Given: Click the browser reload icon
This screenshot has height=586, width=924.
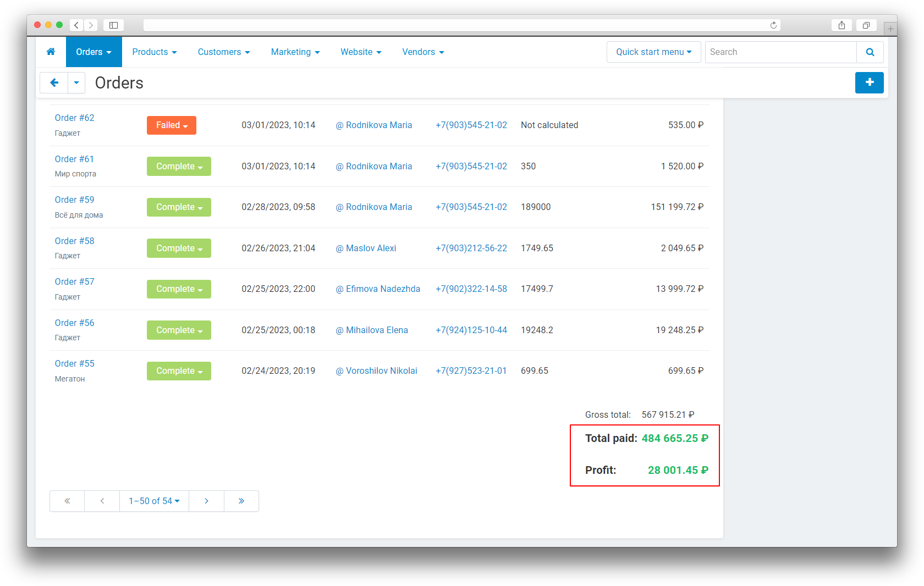Looking at the screenshot, I should click(773, 25).
